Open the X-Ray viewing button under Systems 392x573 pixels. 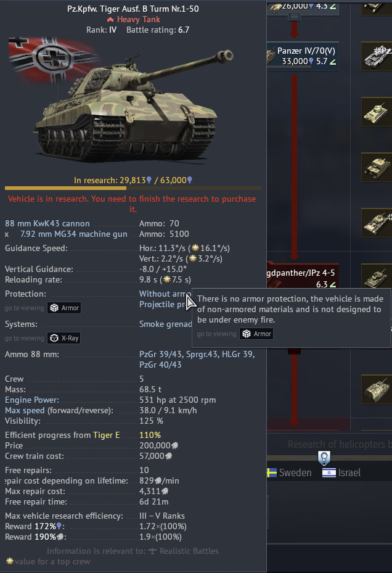click(64, 338)
